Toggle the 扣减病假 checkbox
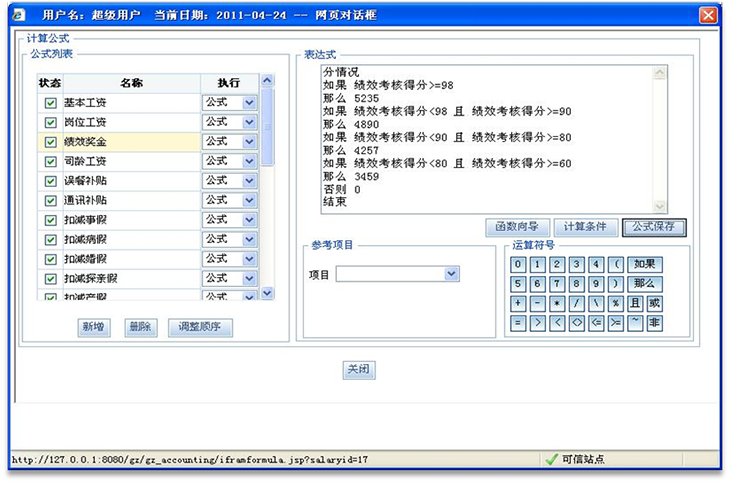Viewport: 730px width, 483px height. pyautogui.click(x=50, y=240)
